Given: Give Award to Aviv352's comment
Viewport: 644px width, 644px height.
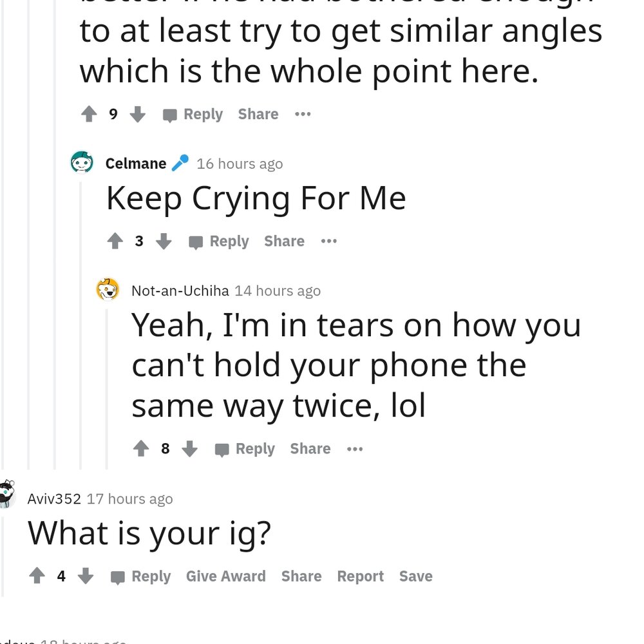Looking at the screenshot, I should point(225,576).
